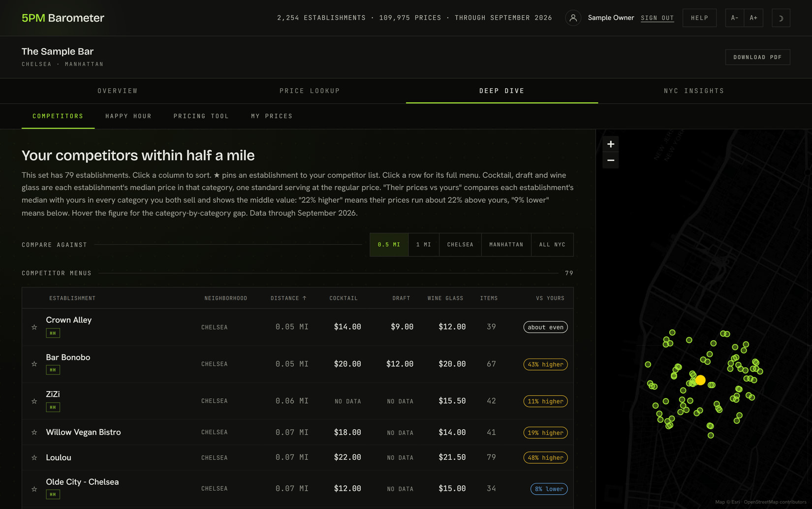Compare against All NYC
Viewport: 812px width, 509px height.
(x=552, y=245)
